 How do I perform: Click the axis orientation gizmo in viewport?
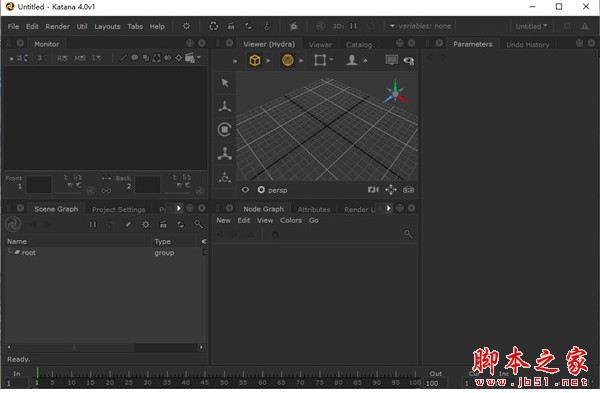tap(395, 93)
